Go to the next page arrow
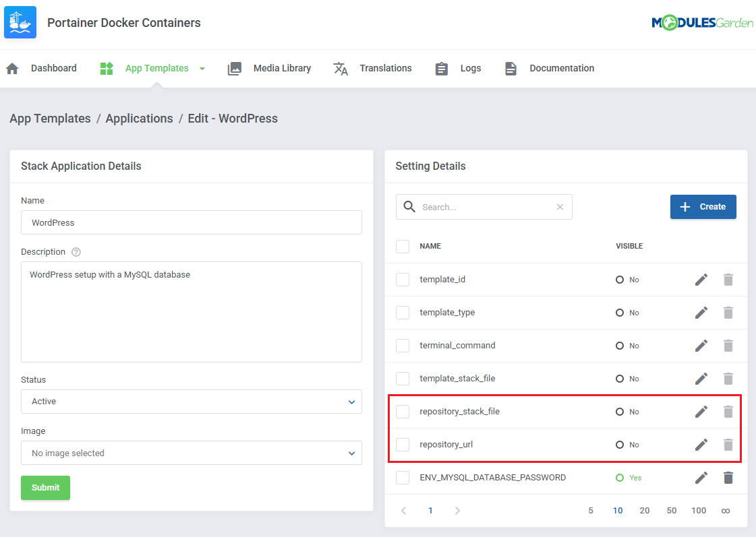Viewport: 756px width, 537px height. (457, 511)
